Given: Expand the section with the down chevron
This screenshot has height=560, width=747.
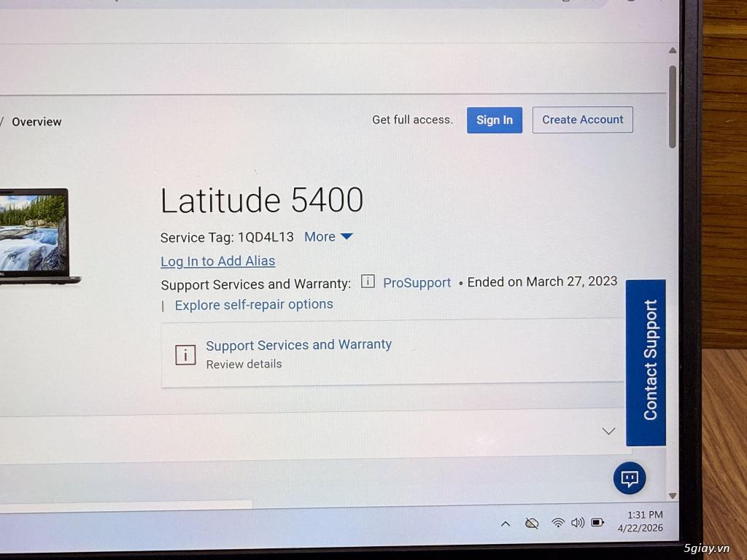Looking at the screenshot, I should click(x=608, y=432).
